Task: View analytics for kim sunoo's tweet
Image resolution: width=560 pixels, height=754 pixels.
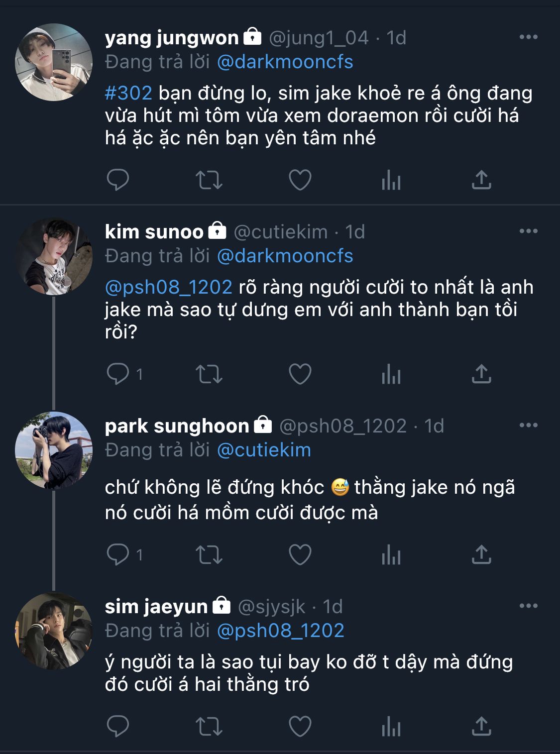Action: click(391, 374)
